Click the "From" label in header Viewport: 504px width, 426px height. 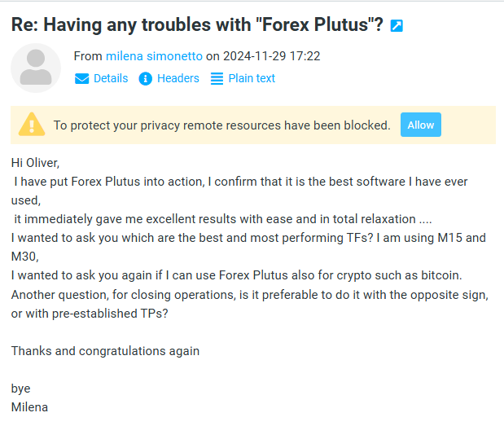pyautogui.click(x=88, y=56)
